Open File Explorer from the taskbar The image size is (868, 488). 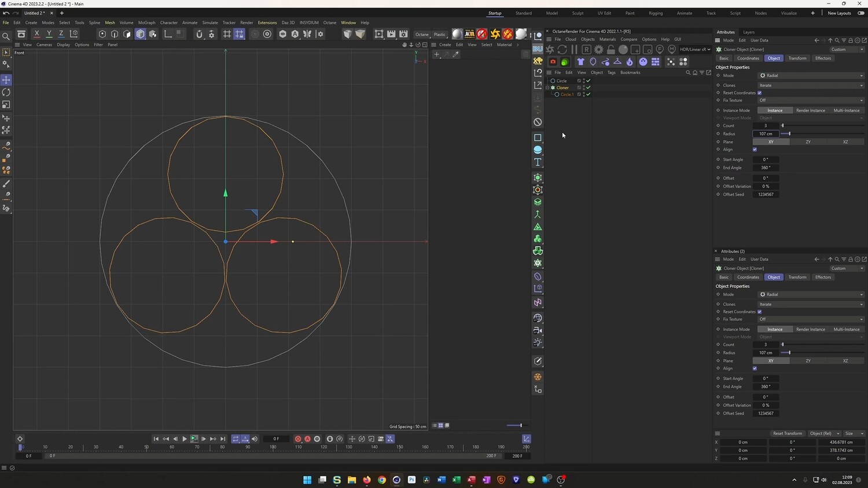click(352, 479)
